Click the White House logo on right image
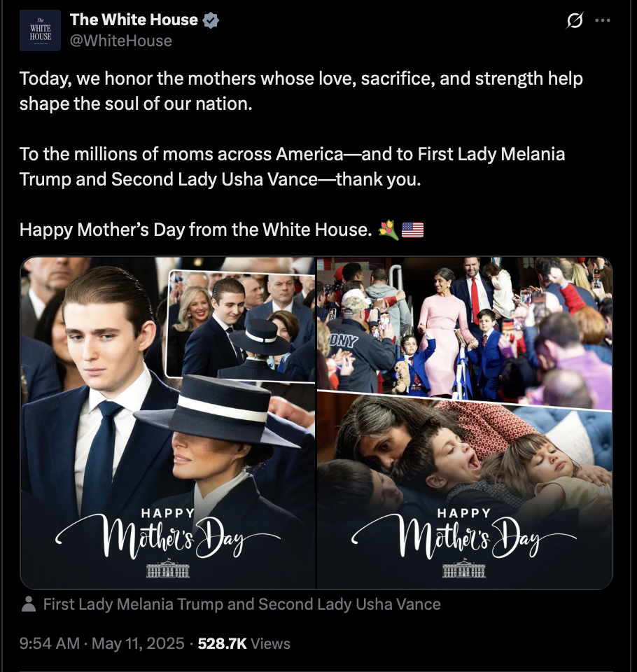This screenshot has height=672, width=637. pos(464,568)
